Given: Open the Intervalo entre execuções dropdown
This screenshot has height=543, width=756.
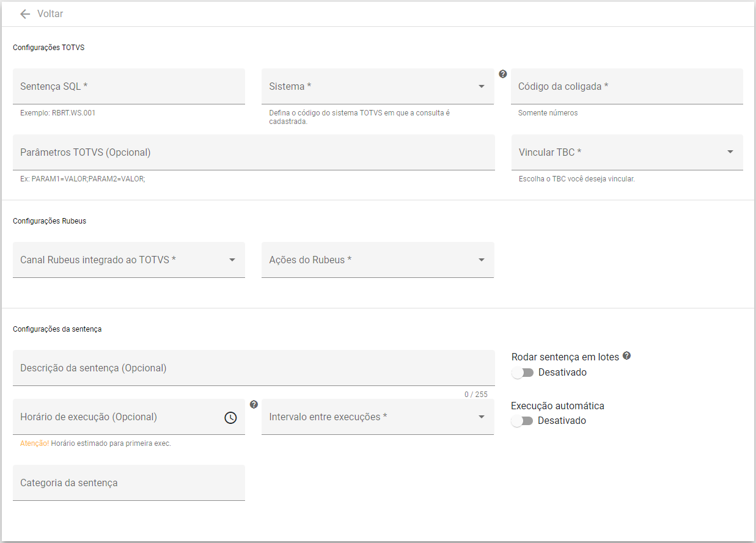Looking at the screenshot, I should click(378, 417).
